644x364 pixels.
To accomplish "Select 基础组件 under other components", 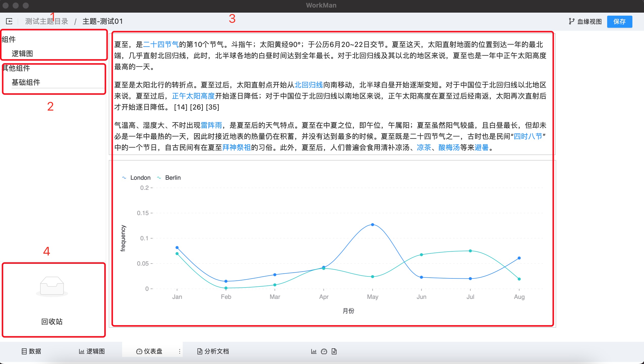I will coord(26,82).
